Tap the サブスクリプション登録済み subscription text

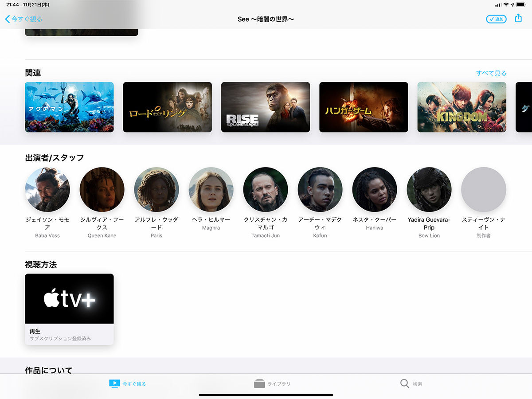point(60,339)
